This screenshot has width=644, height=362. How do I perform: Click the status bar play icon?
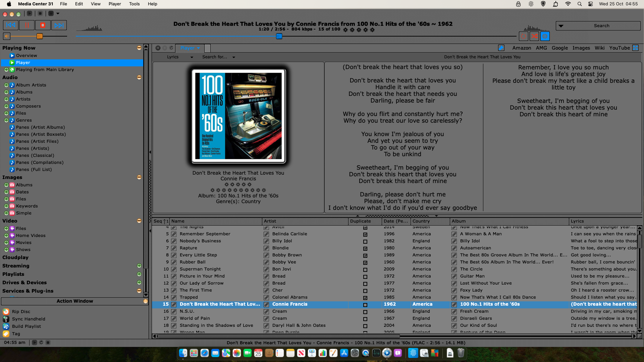pos(34,343)
